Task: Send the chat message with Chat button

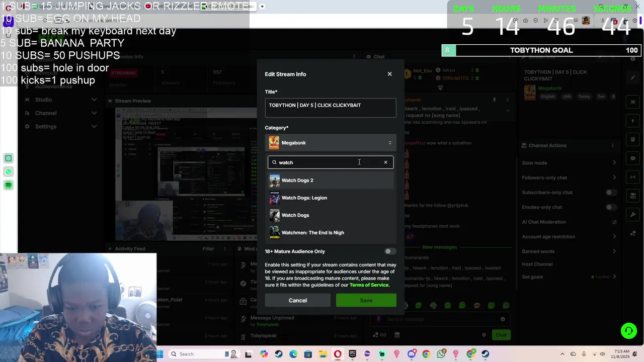Action: 501,335
